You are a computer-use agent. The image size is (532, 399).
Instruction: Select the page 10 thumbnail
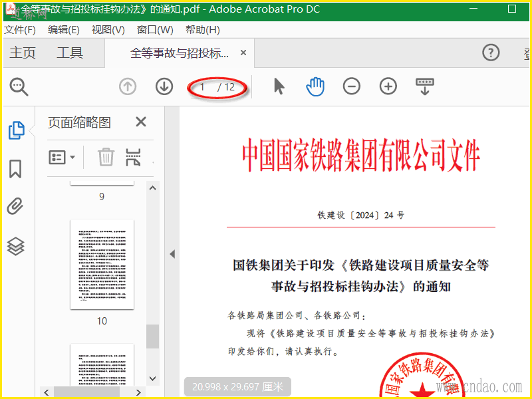click(x=102, y=264)
